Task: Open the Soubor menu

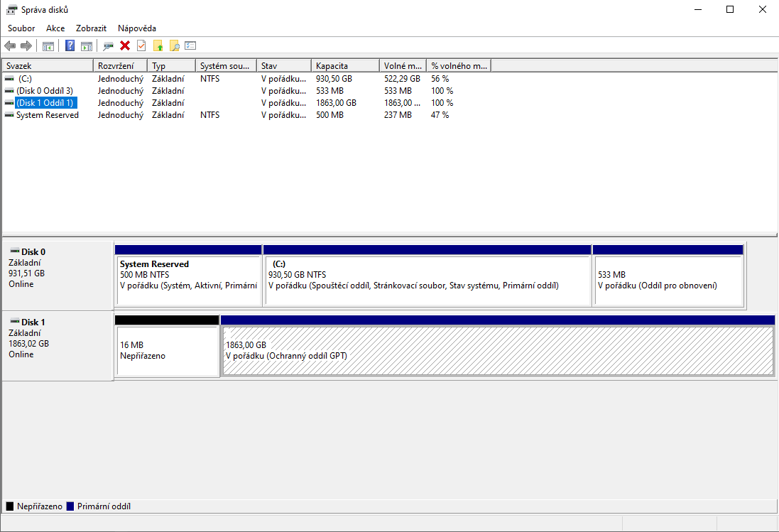Action: coord(21,28)
